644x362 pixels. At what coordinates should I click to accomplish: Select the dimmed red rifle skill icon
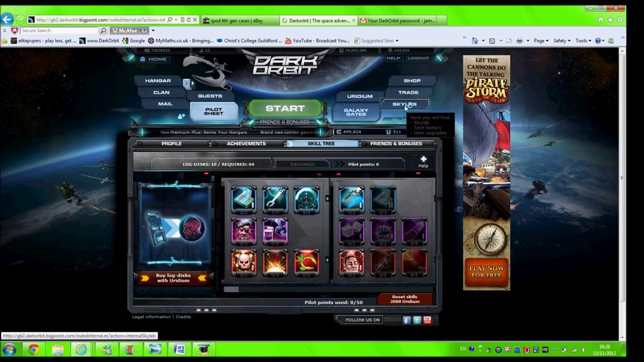(383, 263)
